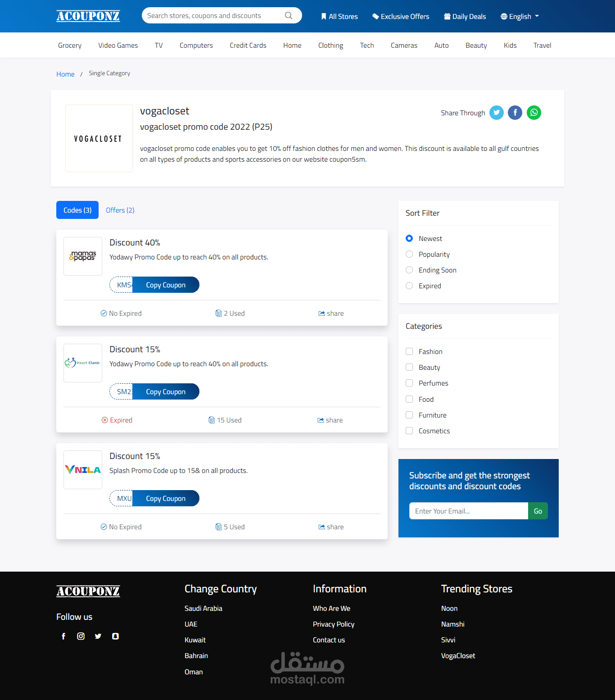Open Namshi trending store

click(453, 624)
